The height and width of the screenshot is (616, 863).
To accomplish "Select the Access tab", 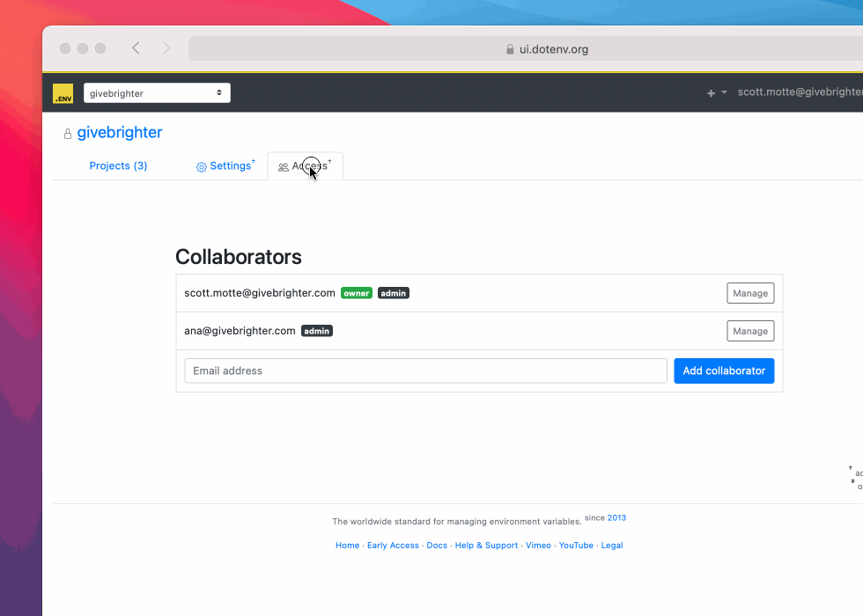I will [306, 166].
